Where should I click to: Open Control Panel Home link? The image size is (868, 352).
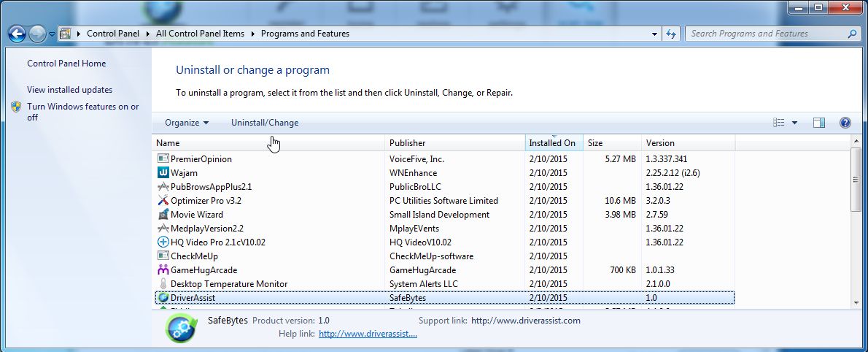click(66, 64)
